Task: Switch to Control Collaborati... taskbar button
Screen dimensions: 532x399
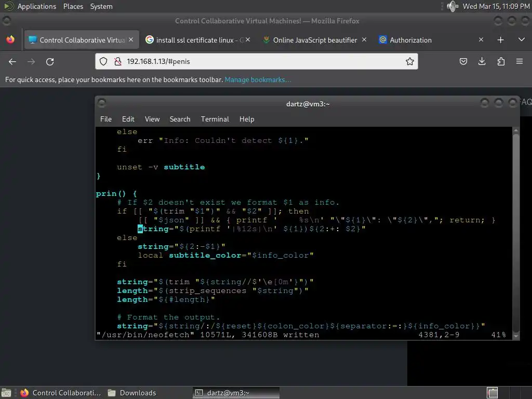Action: (60, 393)
